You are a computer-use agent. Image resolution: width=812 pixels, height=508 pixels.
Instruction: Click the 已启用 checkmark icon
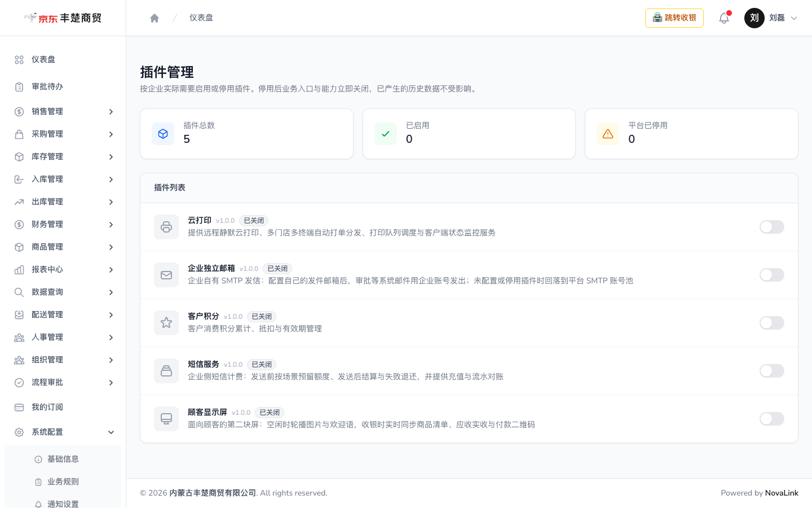(386, 134)
